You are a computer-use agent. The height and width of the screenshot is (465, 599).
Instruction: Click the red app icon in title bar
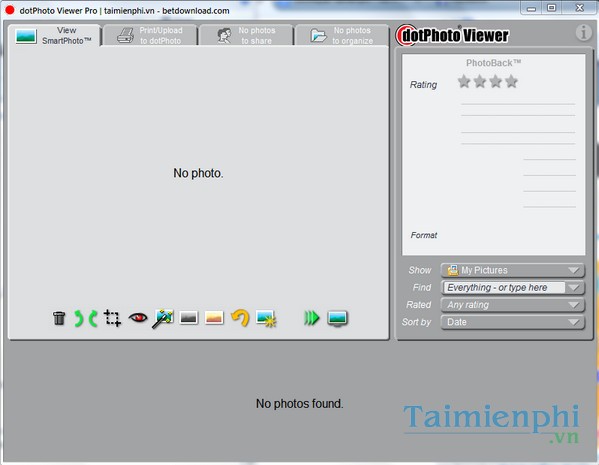pyautogui.click(x=10, y=10)
